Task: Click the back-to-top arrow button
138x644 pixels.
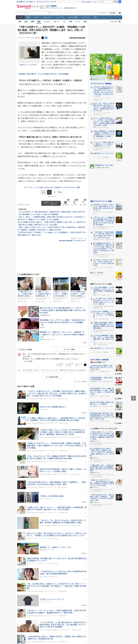Action: pyautogui.click(x=133, y=398)
